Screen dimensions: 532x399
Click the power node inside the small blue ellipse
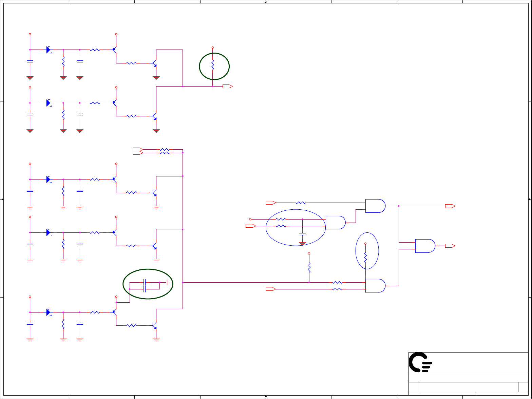click(365, 244)
